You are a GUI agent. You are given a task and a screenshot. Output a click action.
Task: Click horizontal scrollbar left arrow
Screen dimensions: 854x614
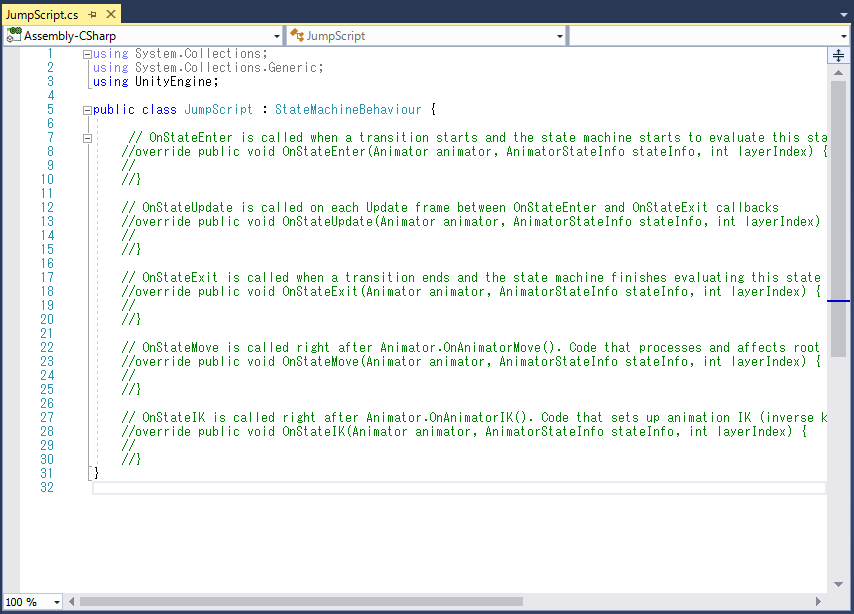71,601
